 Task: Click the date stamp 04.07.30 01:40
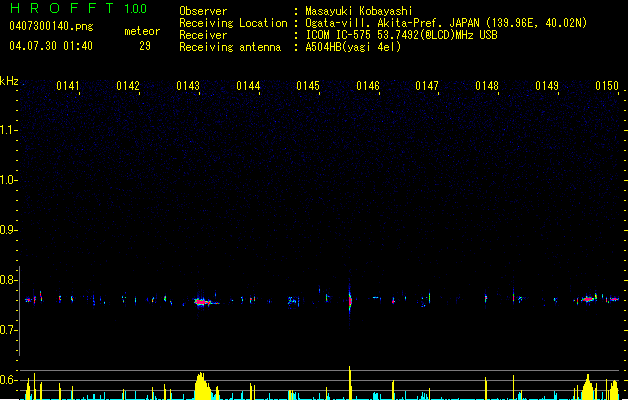click(51, 46)
